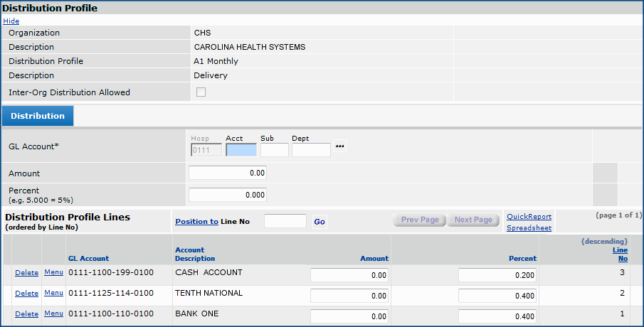
Task: Open Menu for the TENTH NATIONAL line
Action: (x=53, y=293)
